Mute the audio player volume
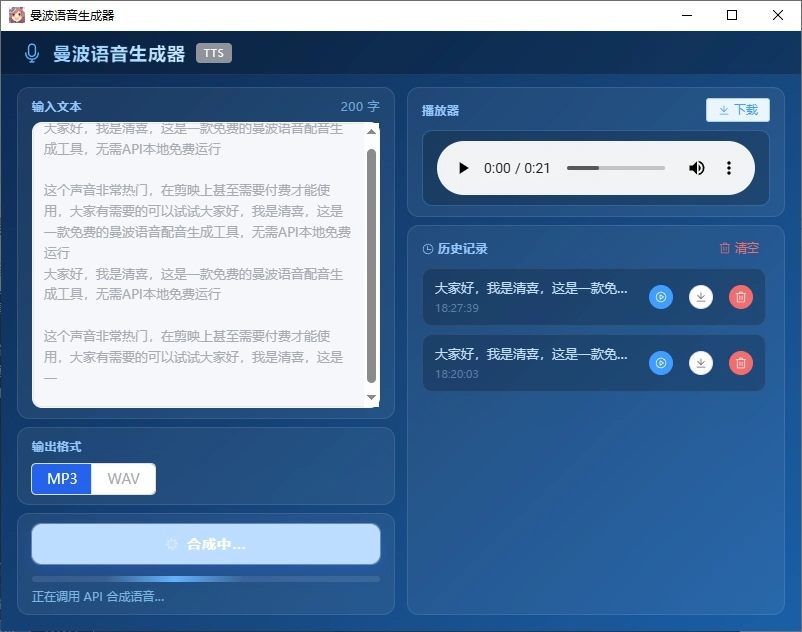Viewport: 802px width, 632px height. (697, 168)
